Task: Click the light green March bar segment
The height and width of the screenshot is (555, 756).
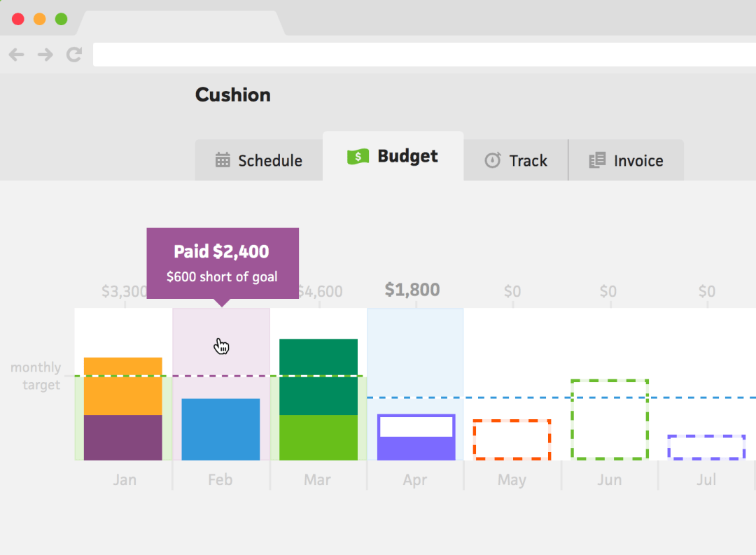Action: pyautogui.click(x=318, y=437)
